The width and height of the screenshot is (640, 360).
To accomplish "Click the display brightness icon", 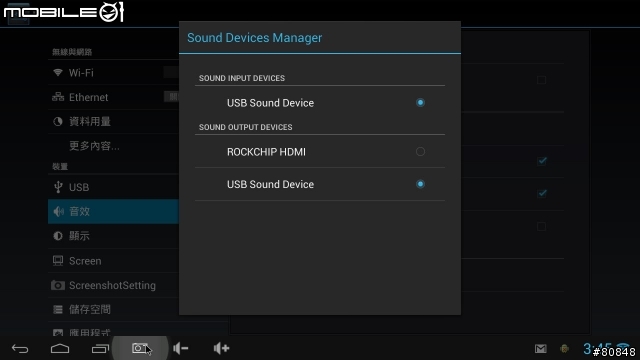I will pyautogui.click(x=58, y=236).
